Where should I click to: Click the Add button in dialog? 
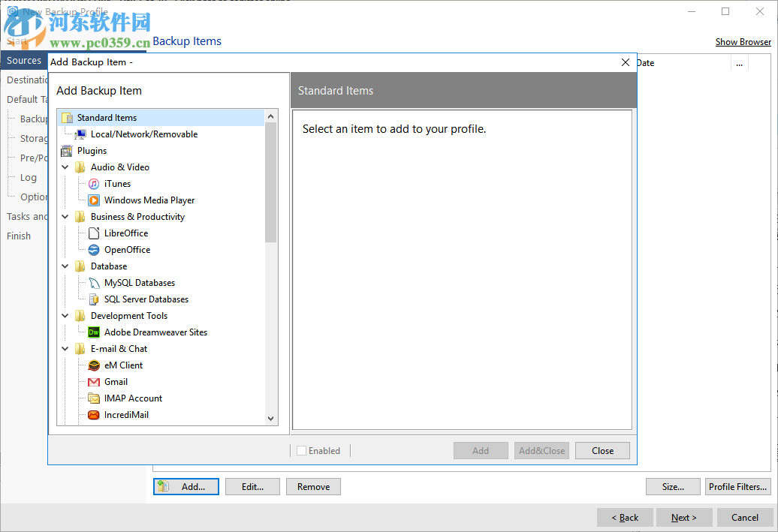[481, 451]
